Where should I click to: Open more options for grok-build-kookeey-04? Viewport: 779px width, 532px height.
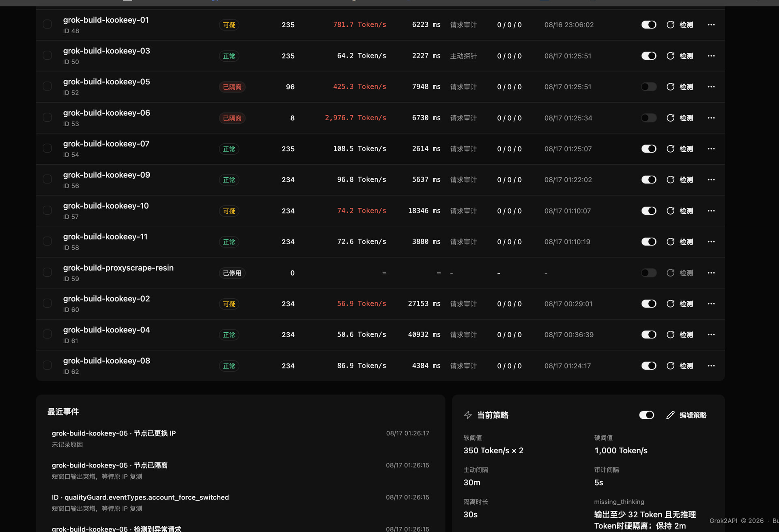coord(711,335)
